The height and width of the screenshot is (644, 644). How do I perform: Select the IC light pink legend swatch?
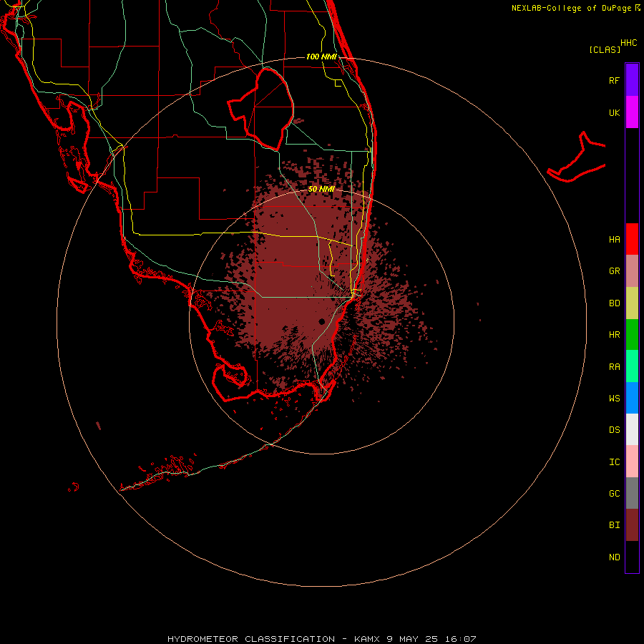pos(632,462)
